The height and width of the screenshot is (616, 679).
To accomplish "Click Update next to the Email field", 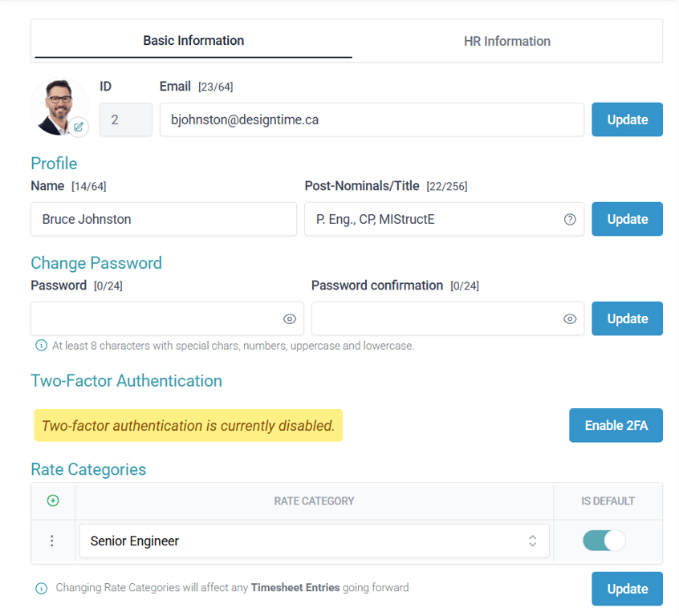I will click(x=627, y=120).
